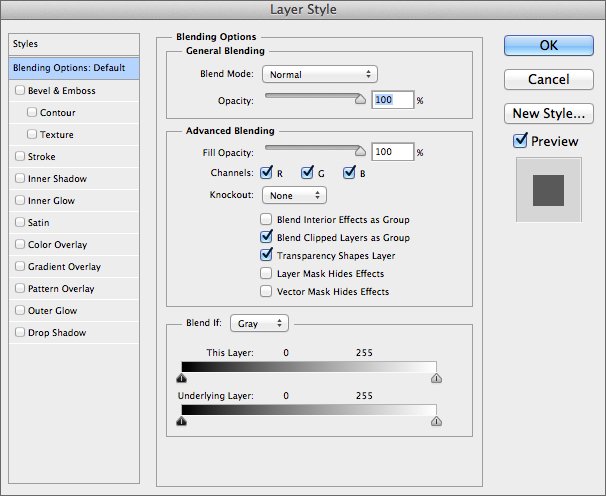
Task: Click the Cancel button
Action: tap(548, 80)
